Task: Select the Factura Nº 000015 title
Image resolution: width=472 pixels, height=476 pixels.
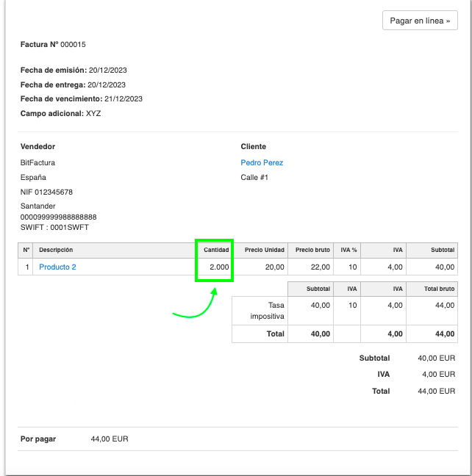Action: [53, 45]
